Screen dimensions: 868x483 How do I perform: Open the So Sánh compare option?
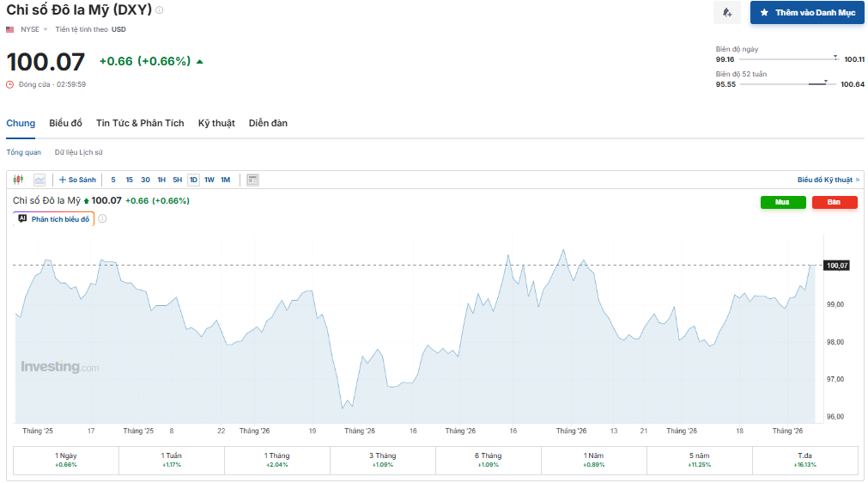point(77,180)
